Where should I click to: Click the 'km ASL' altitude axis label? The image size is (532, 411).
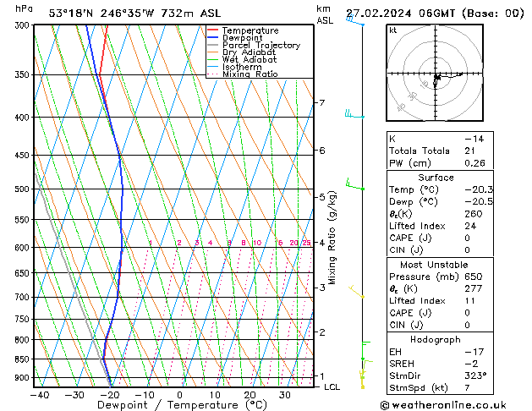[325, 14]
